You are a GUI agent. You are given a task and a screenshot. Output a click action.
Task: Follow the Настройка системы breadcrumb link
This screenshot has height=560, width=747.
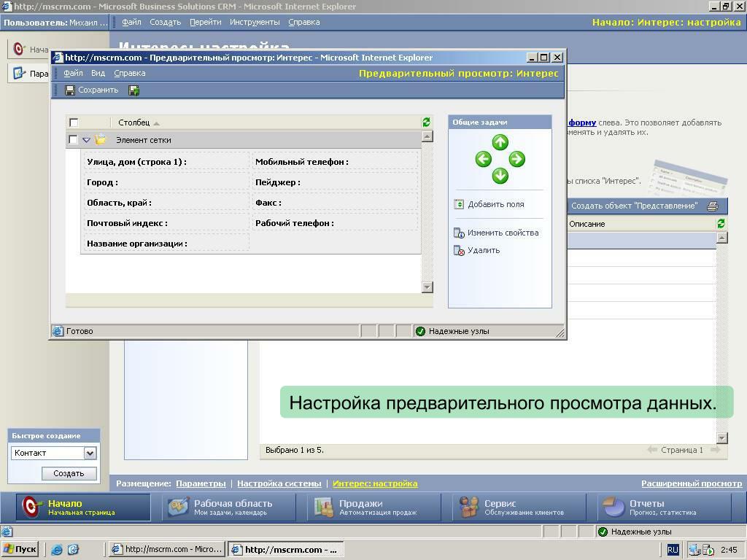click(x=279, y=483)
